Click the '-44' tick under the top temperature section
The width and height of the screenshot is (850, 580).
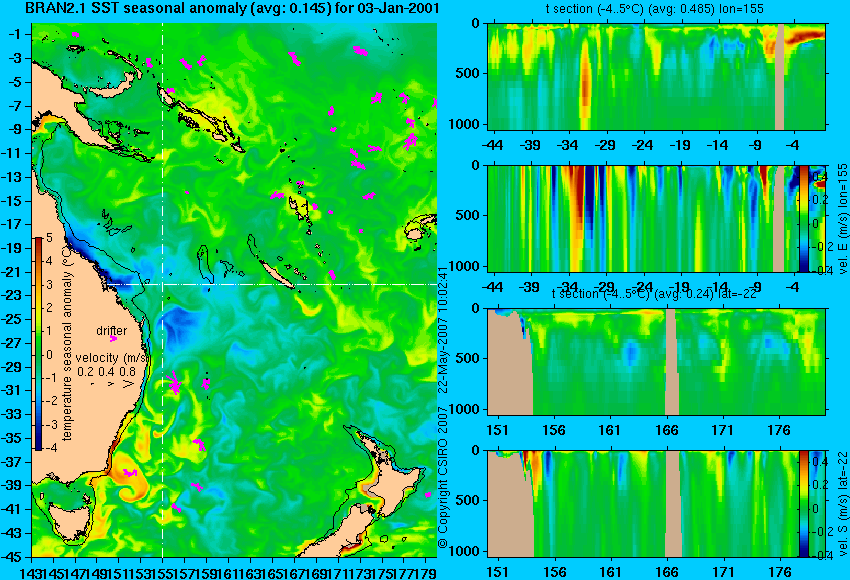pyautogui.click(x=492, y=145)
